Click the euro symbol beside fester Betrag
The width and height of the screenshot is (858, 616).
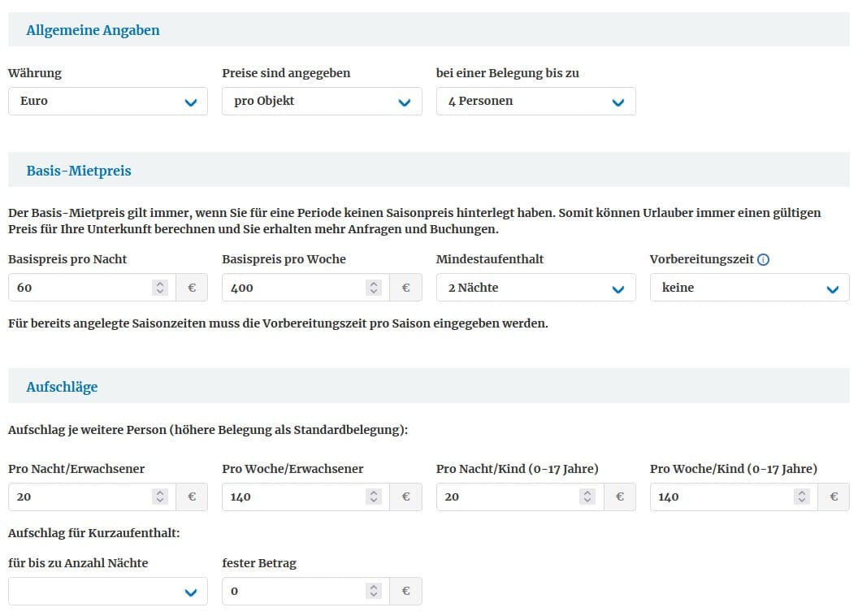coord(406,592)
